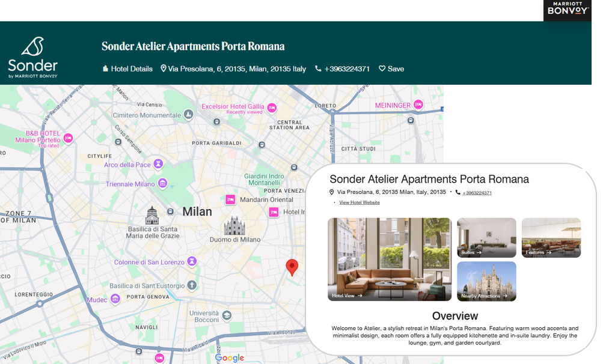Image resolution: width=603 pixels, height=364 pixels.
Task: Click the header phone handset icon
Action: (318, 68)
